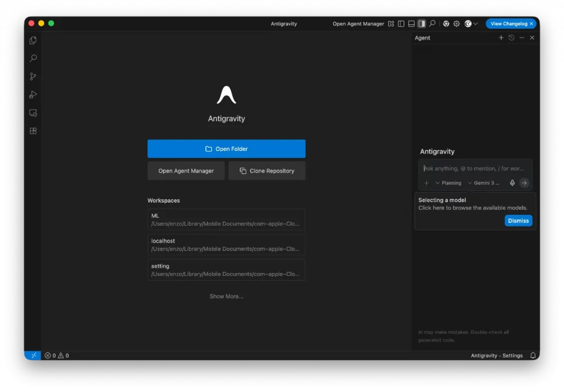Screen dimensions: 564x392
Task: Toggle the primary side bar layout
Action: (x=401, y=24)
